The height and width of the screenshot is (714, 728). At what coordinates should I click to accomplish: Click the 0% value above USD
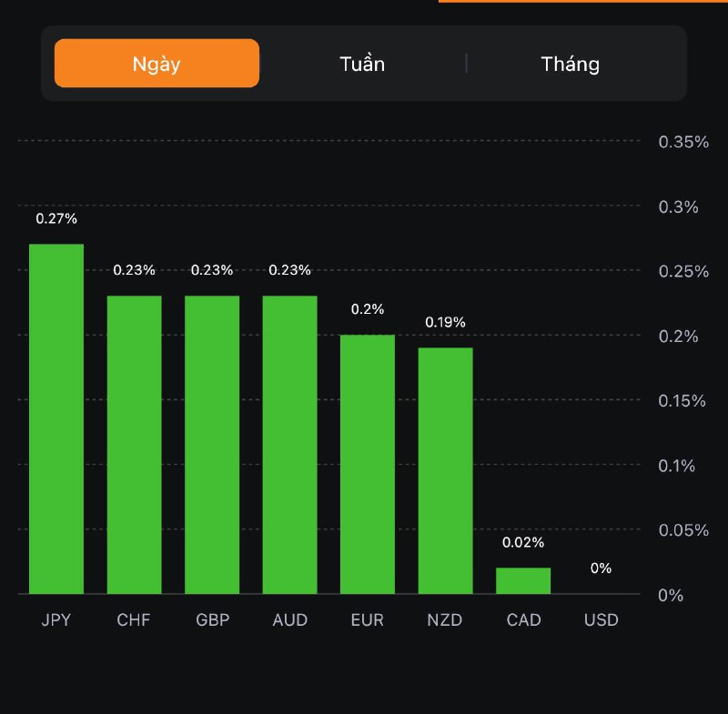point(602,568)
